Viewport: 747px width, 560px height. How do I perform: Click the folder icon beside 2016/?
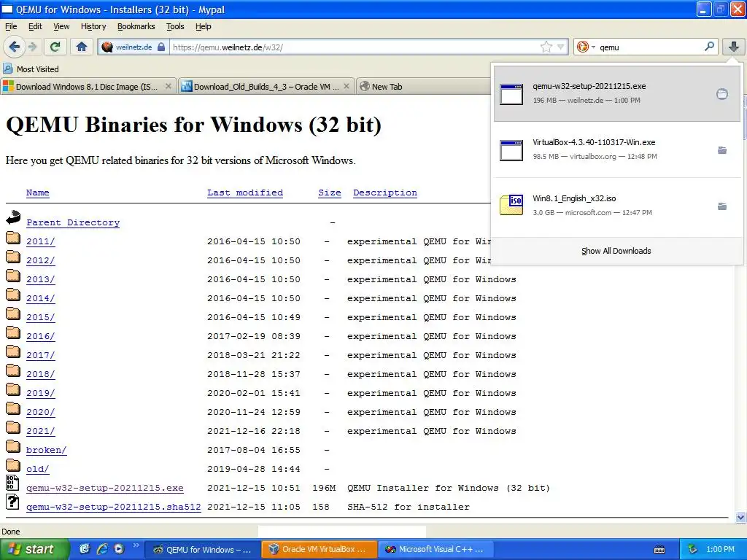click(x=13, y=332)
